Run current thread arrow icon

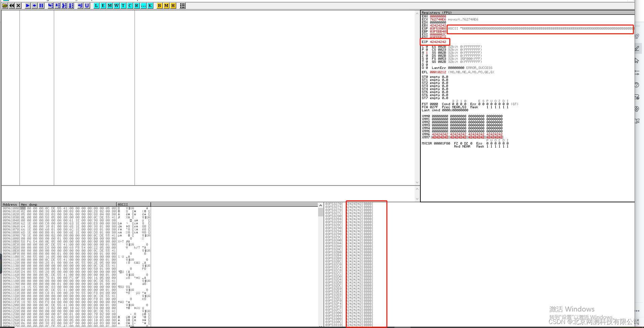(x=35, y=6)
